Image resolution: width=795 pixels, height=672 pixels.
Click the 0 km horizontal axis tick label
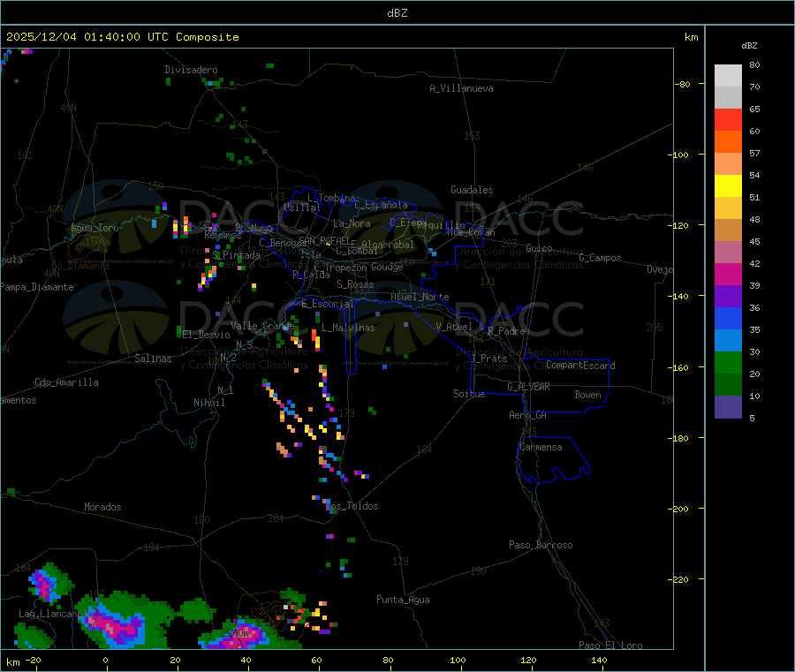point(105,660)
